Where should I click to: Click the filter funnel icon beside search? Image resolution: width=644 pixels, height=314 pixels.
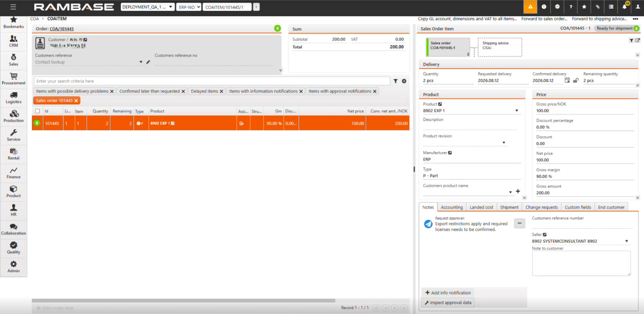(x=395, y=81)
